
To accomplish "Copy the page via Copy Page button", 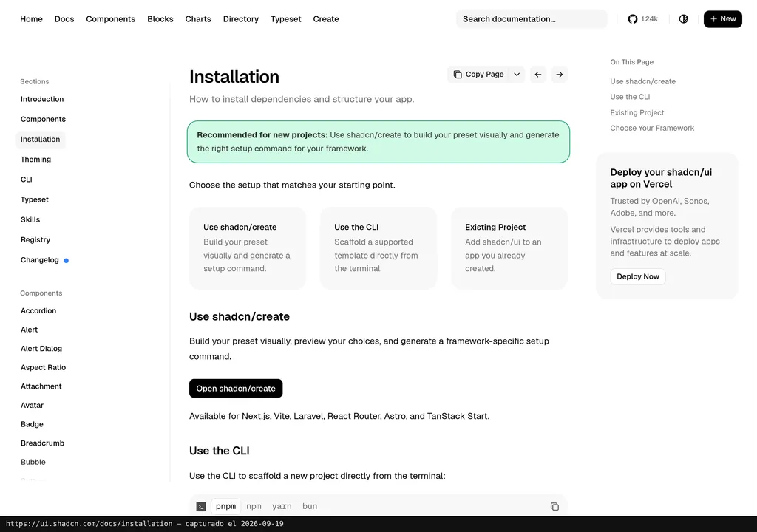I will tap(478, 75).
